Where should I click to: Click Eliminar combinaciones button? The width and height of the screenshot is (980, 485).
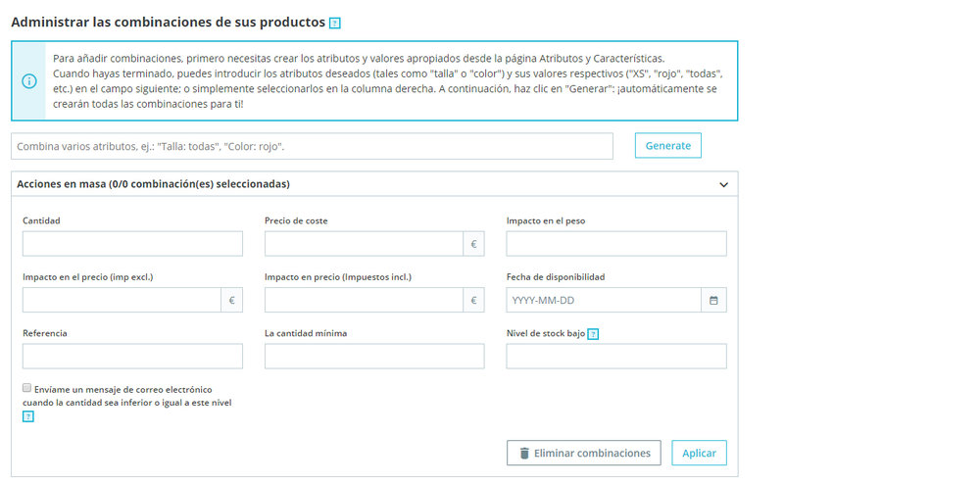[583, 454]
